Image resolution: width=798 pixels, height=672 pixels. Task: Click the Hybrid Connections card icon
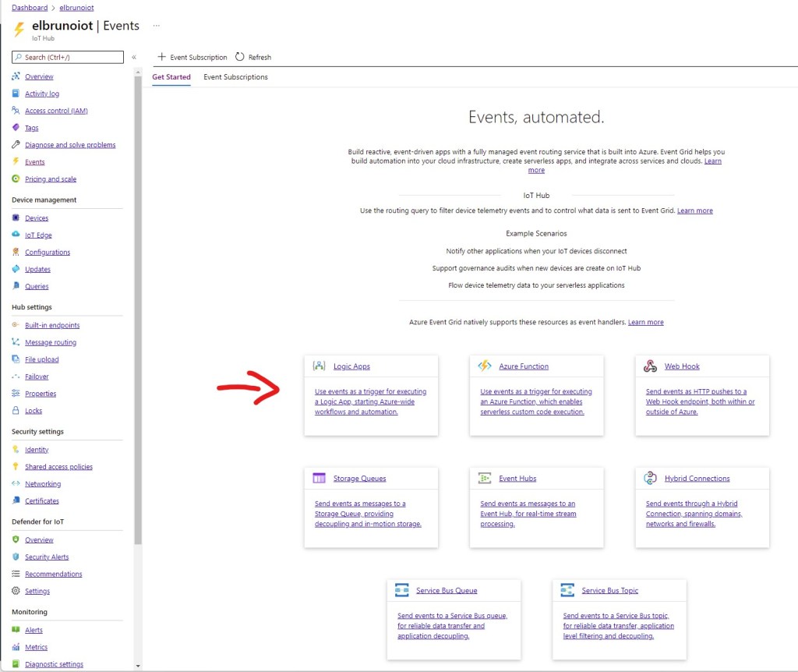tap(651, 478)
